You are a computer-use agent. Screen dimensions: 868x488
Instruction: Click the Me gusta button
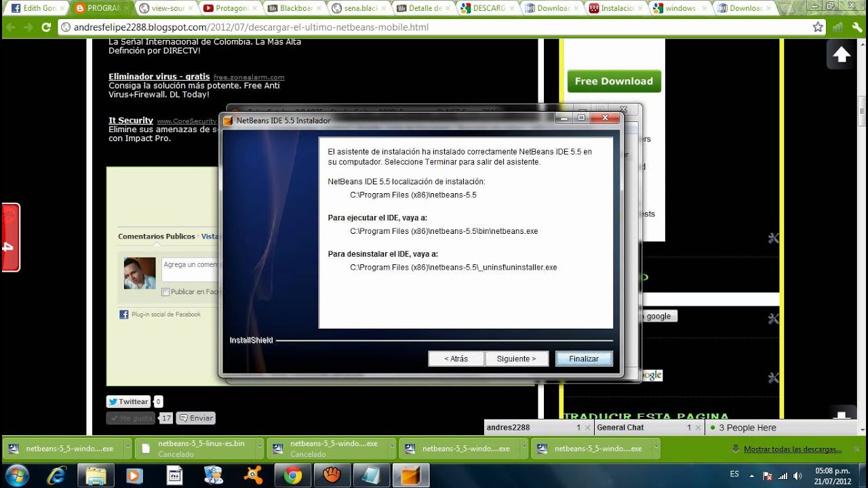(131, 418)
